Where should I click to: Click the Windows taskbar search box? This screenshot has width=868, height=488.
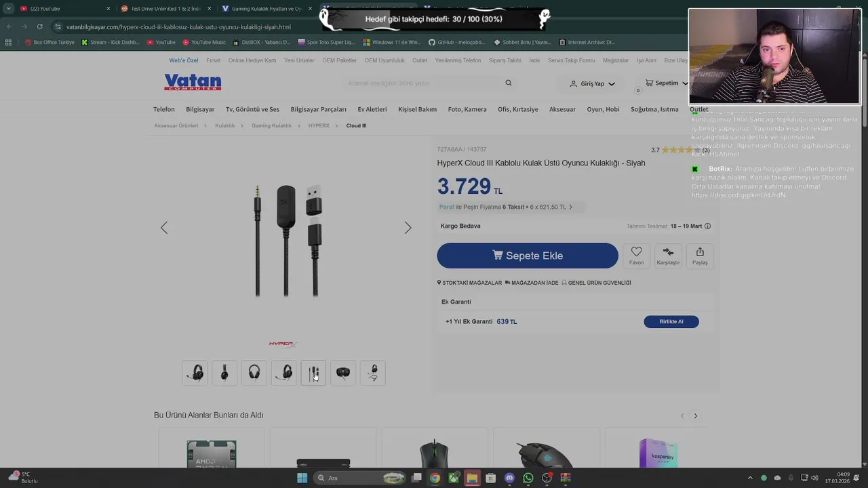361,478
